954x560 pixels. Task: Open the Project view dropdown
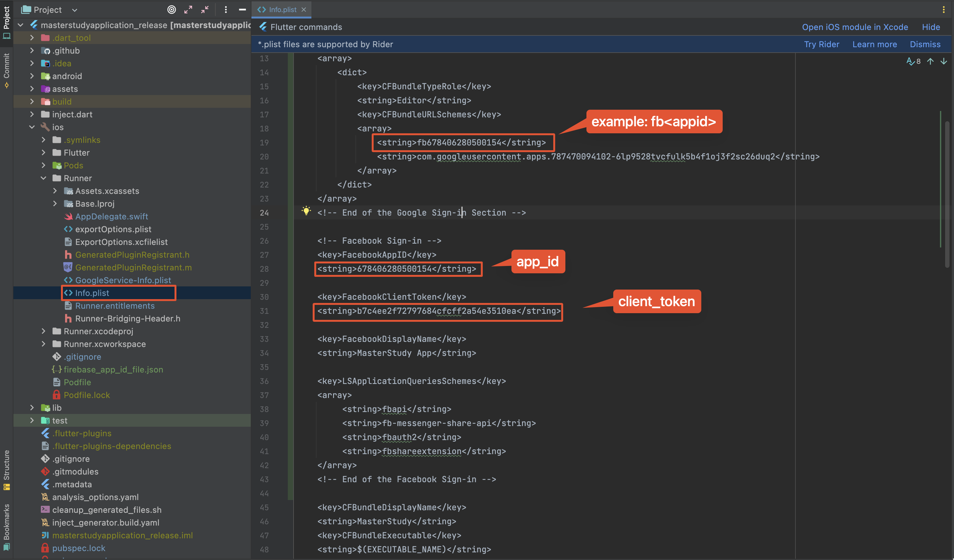[x=75, y=10]
